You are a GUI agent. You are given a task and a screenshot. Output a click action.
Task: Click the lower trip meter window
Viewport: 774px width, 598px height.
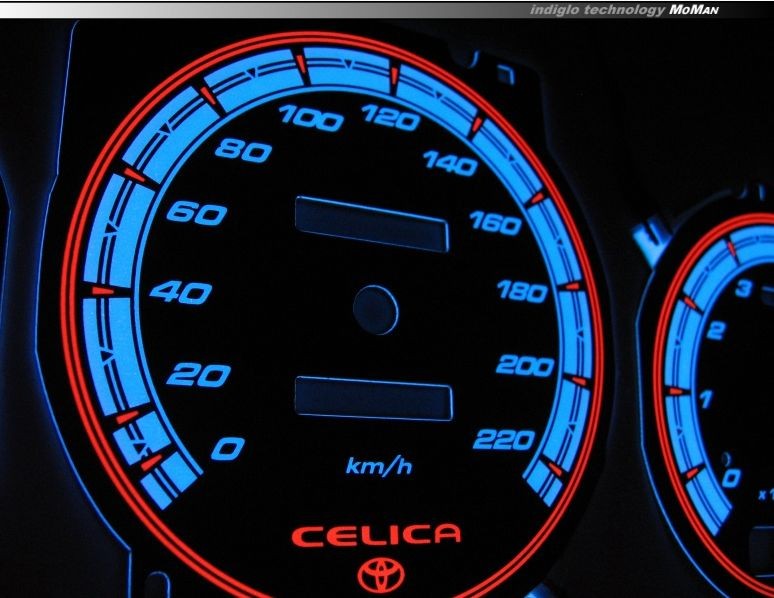374,398
